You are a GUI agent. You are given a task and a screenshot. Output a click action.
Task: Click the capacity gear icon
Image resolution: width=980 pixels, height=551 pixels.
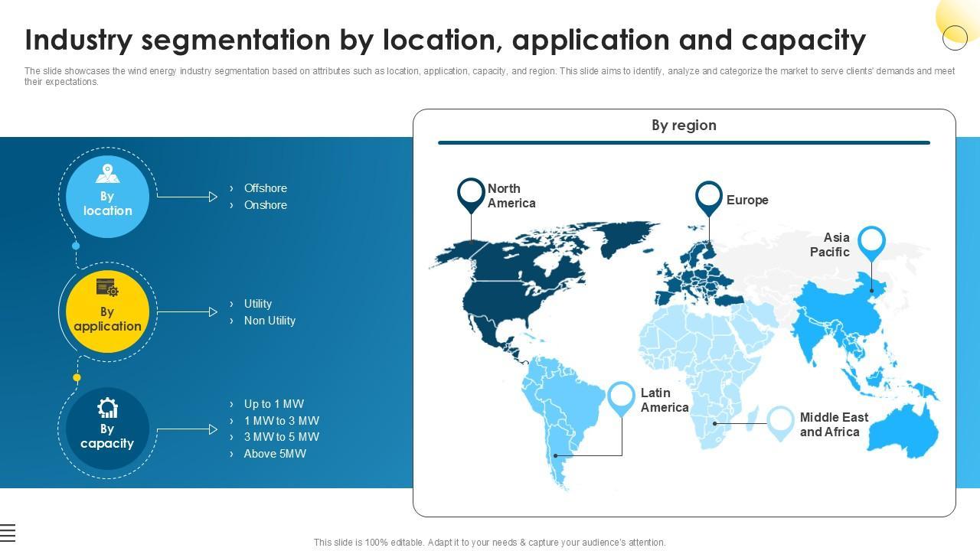[107, 408]
